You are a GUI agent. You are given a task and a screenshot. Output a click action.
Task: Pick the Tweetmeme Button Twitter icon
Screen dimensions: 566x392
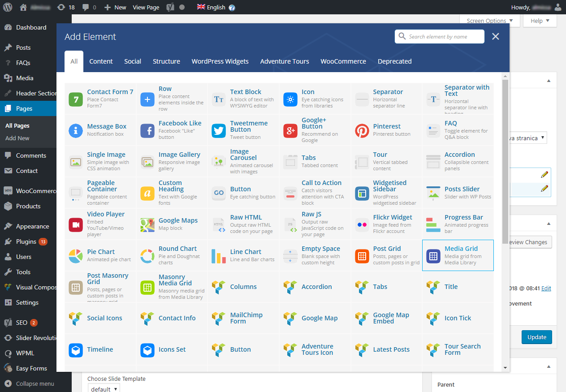(219, 130)
